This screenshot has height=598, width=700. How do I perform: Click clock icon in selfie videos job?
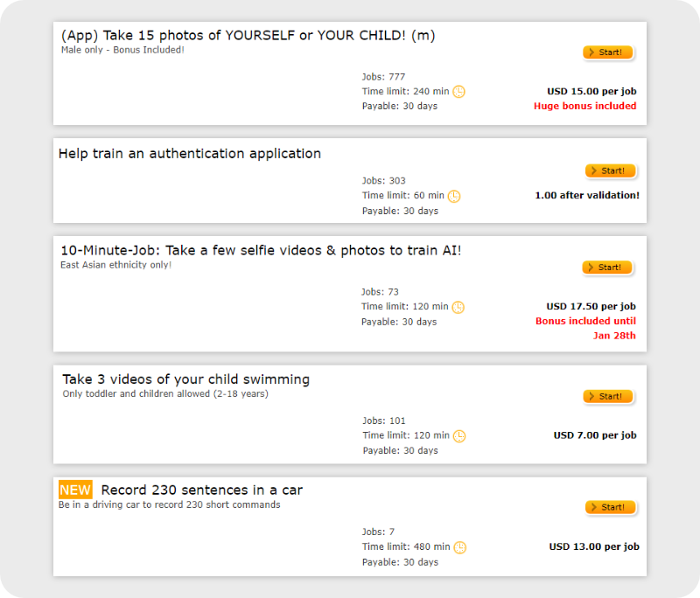(458, 307)
